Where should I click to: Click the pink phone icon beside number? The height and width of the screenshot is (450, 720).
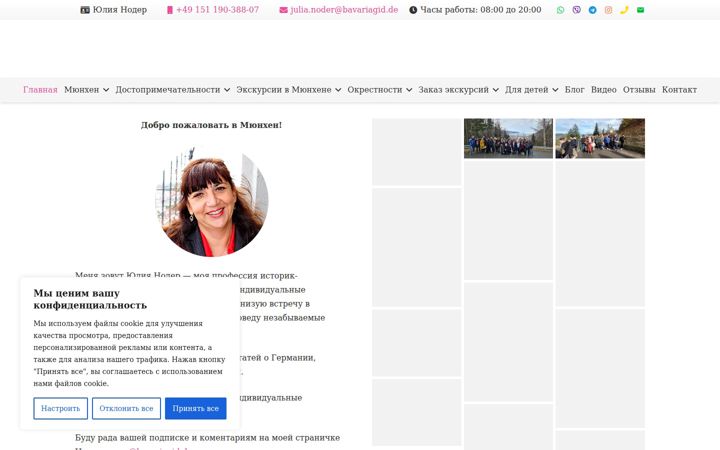[170, 10]
